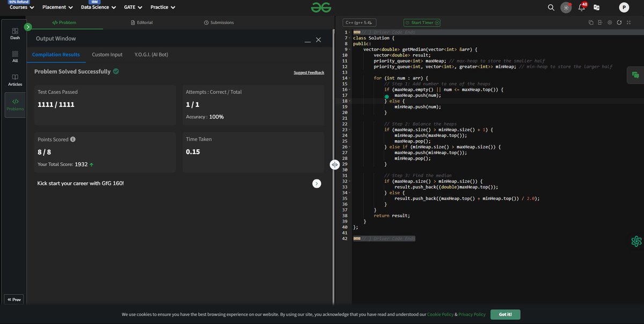Click the Suggest Feedback link

point(309,73)
